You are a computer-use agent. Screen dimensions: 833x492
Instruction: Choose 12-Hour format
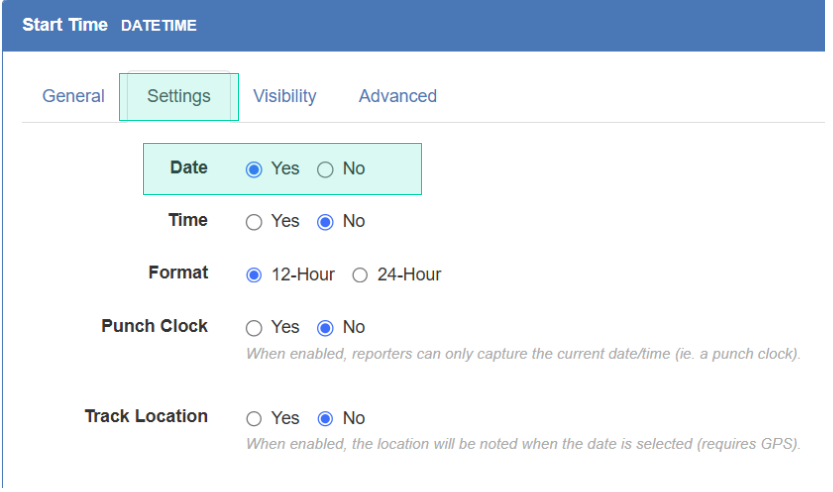click(x=254, y=275)
